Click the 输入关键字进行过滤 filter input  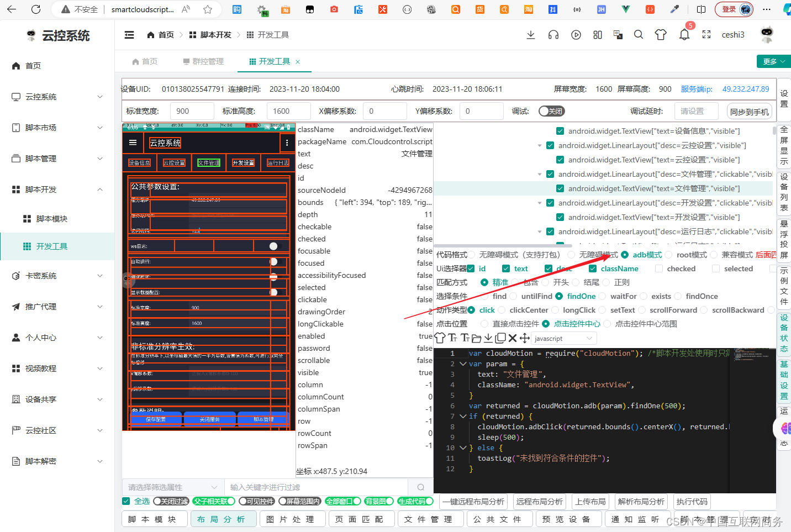[317, 487]
